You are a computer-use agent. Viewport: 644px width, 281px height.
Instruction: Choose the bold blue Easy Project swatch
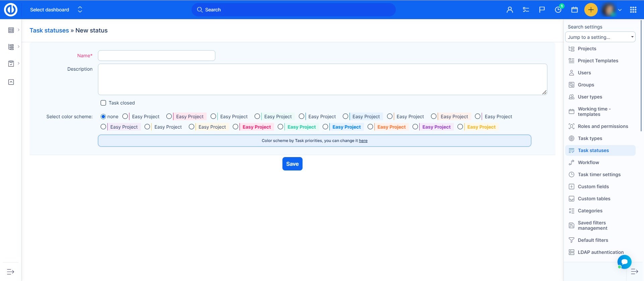[x=325, y=127]
